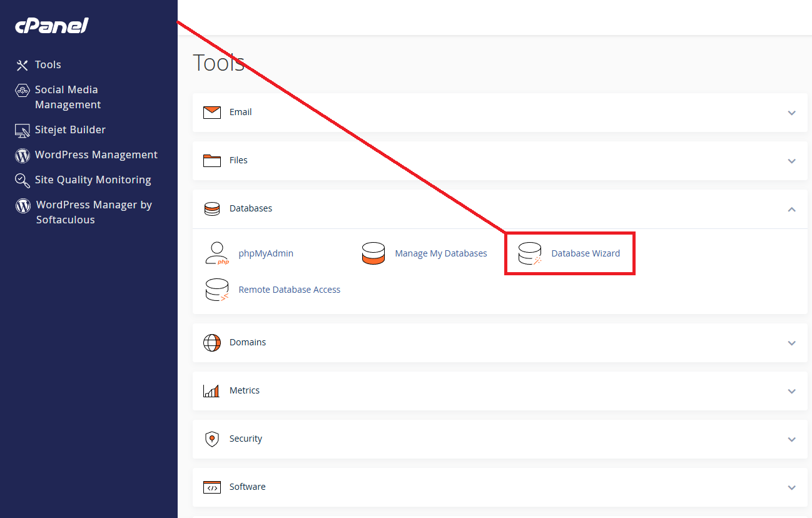Open the phpMyAdmin link
The image size is (812, 518).
tap(266, 254)
